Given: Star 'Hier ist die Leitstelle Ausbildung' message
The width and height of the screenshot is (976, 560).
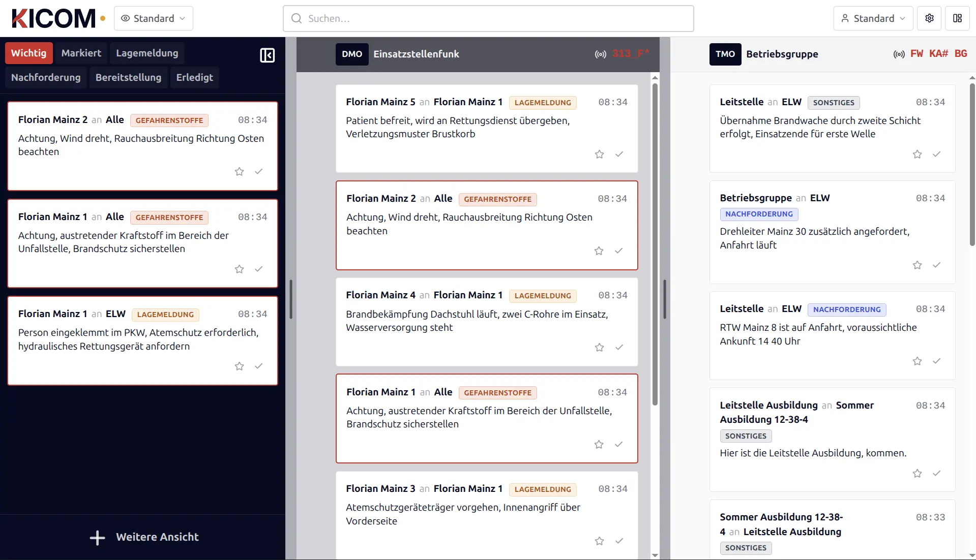Looking at the screenshot, I should 917,473.
